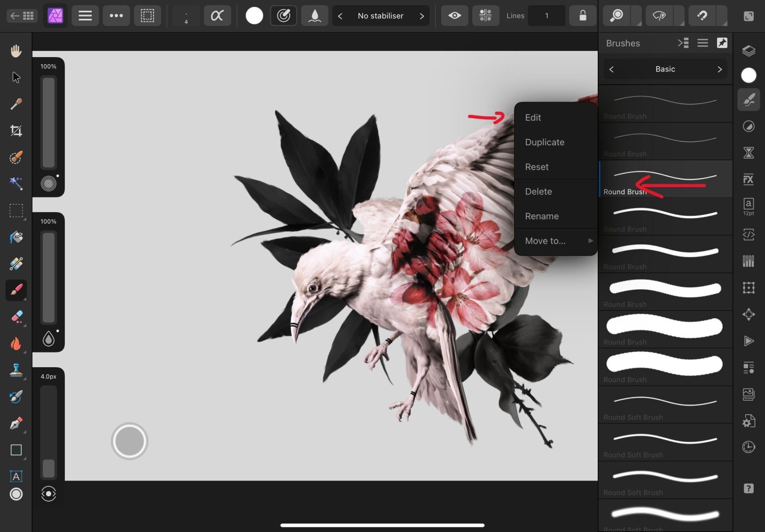Delete the selected Round Brush
Screen dimensions: 765x532
[539, 191]
